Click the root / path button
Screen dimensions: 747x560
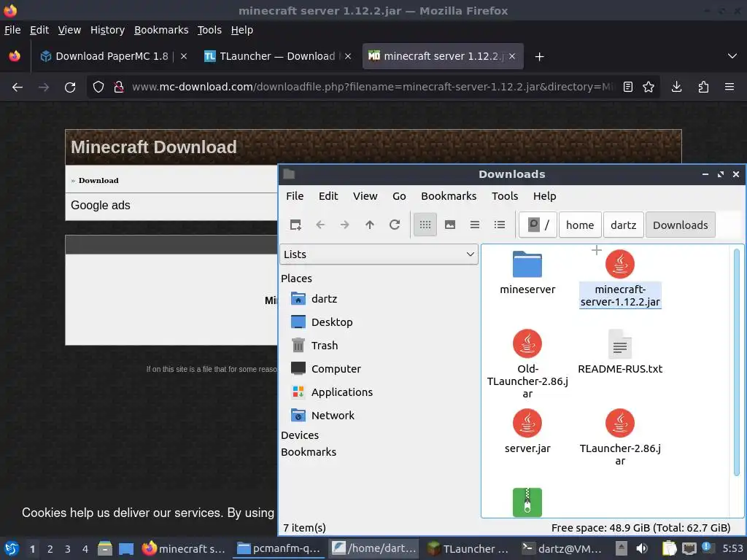[x=538, y=225]
